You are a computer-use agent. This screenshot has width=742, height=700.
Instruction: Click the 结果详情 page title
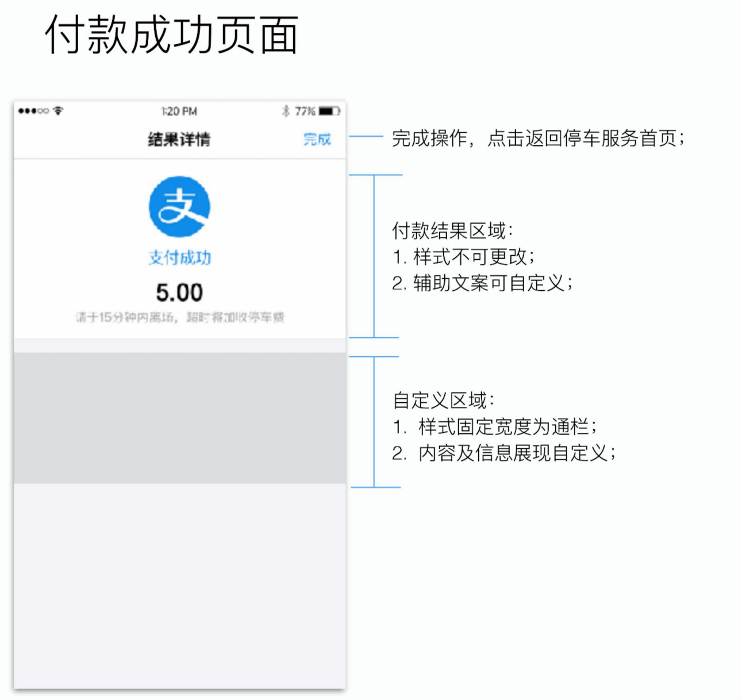179,139
